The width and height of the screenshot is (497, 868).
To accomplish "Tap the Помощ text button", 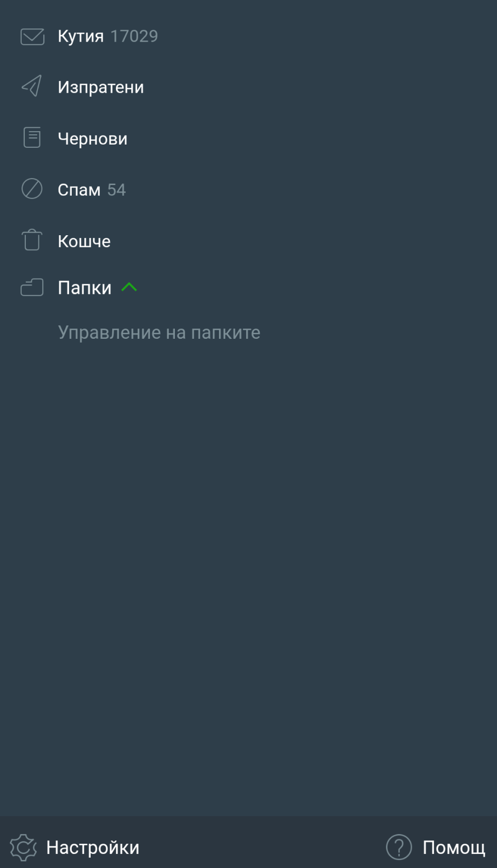I will pyautogui.click(x=454, y=848).
